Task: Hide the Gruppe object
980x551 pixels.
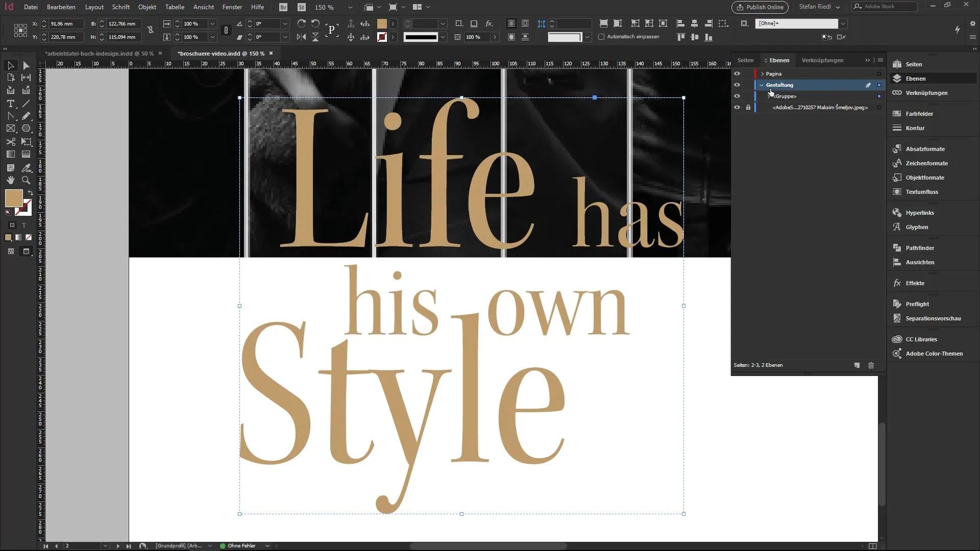Action: (x=737, y=96)
